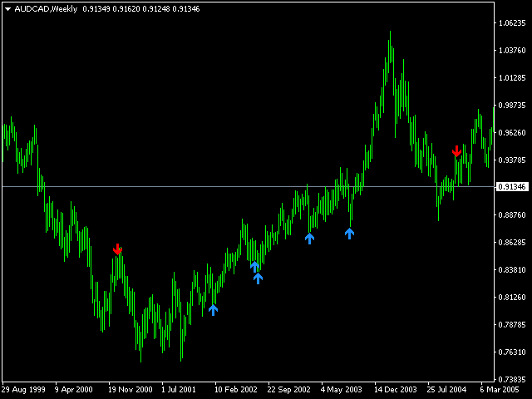This screenshot has width=532, height=399.
Task: Click the 22 Sep 2002 date label
Action: (x=288, y=390)
